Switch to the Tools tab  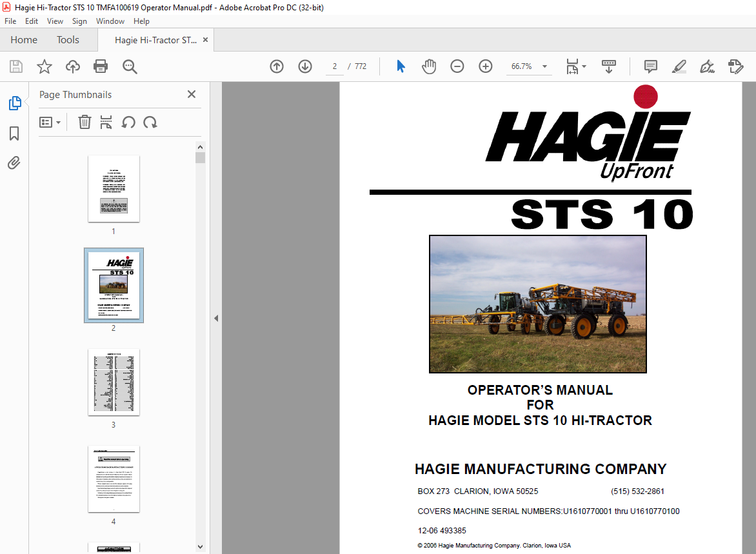(68, 40)
